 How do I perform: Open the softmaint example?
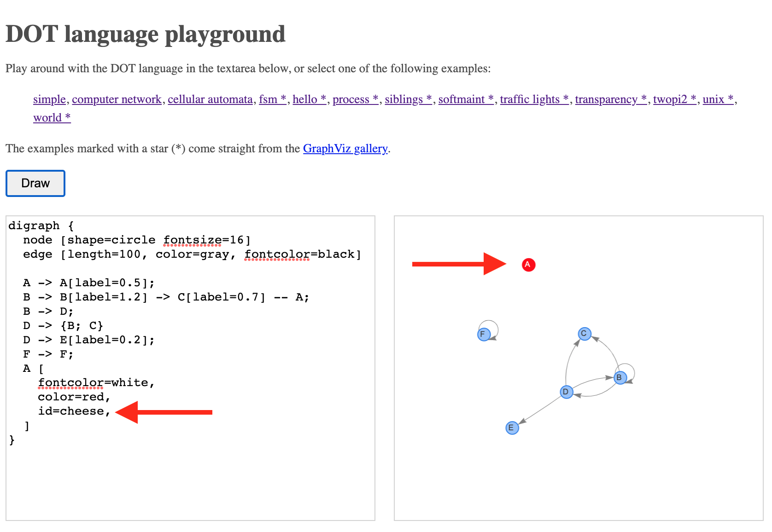[x=465, y=99]
